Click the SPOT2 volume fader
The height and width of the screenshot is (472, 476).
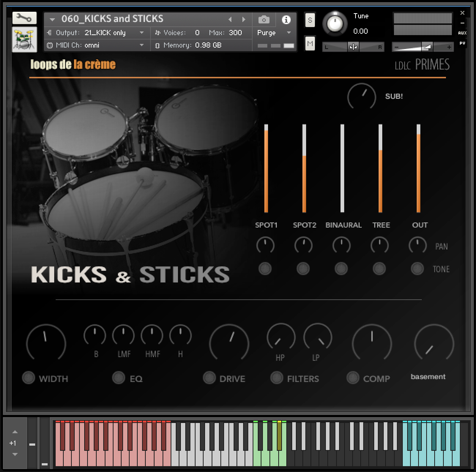click(304, 168)
